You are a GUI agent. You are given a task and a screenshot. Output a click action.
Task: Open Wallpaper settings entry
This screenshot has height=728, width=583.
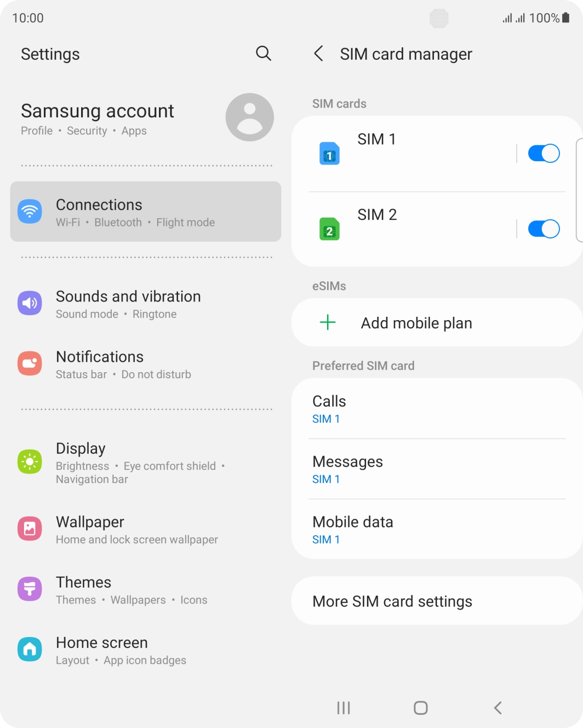click(146, 530)
